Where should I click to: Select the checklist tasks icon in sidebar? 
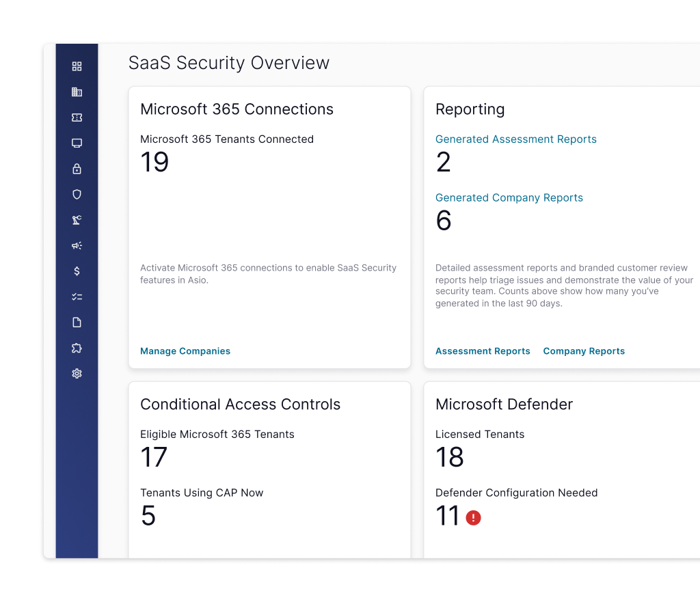[x=77, y=297]
